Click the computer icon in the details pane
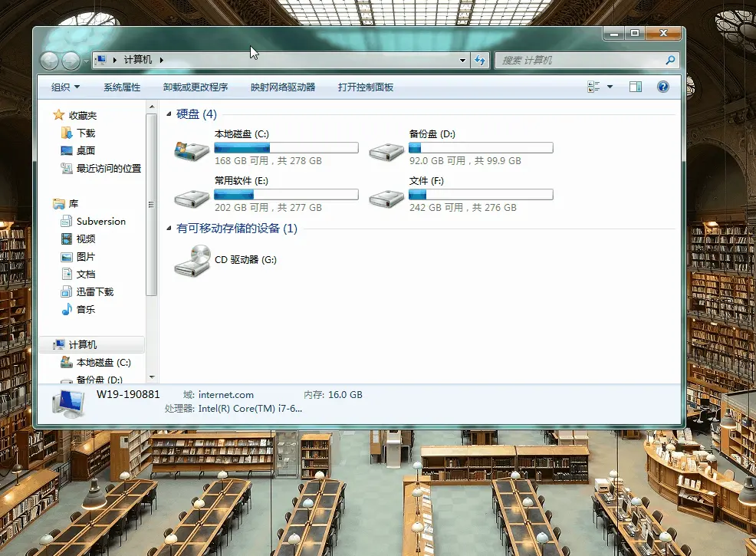The height and width of the screenshot is (556, 756). (68, 403)
